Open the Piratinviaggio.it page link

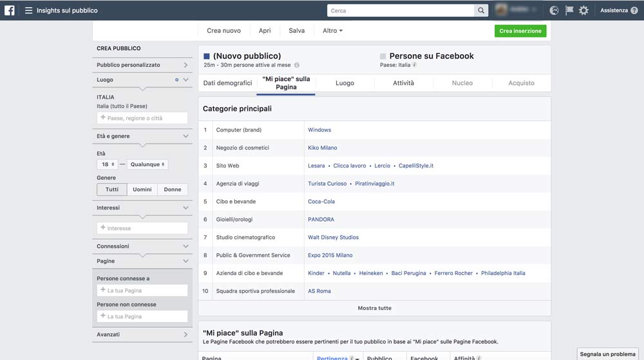[375, 184]
